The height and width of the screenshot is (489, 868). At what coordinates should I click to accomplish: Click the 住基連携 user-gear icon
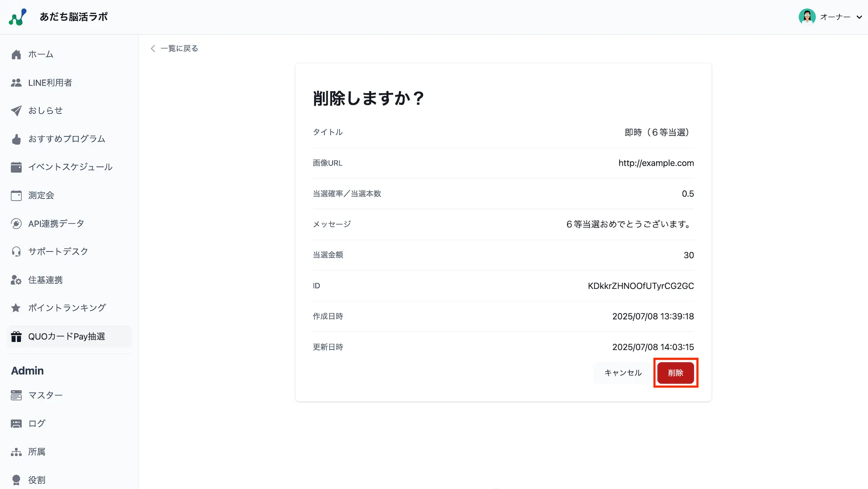[16, 280]
